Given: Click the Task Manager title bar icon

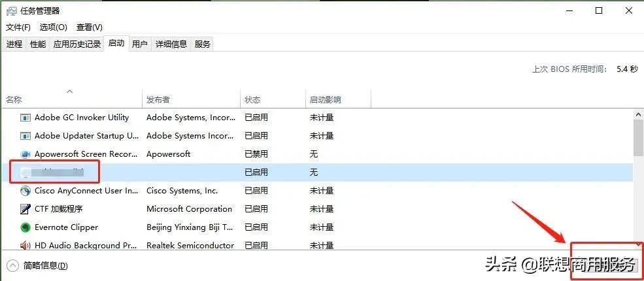Looking at the screenshot, I should coord(11,11).
